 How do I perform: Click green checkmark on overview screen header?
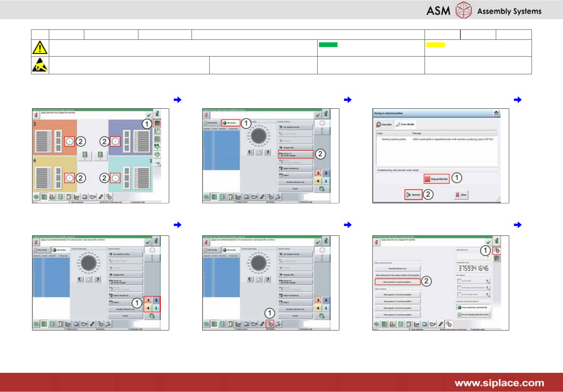coord(149,115)
